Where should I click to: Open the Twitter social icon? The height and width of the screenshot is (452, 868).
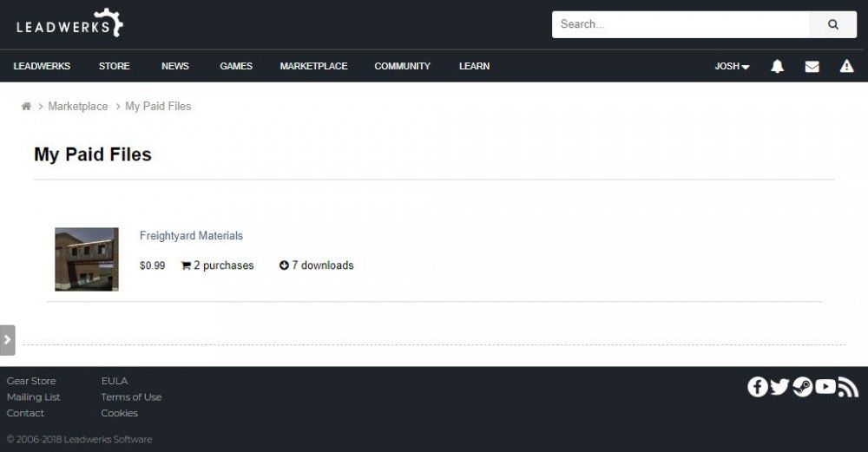tap(779, 387)
